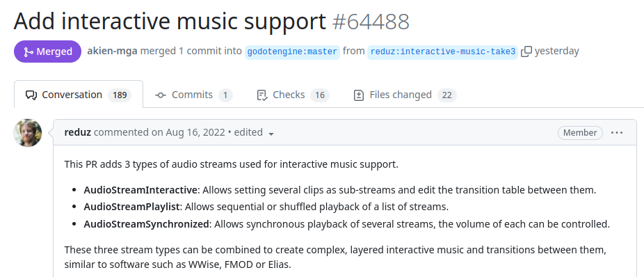Copy the head branch name icon
This screenshot has height=277, width=644.
(x=526, y=52)
